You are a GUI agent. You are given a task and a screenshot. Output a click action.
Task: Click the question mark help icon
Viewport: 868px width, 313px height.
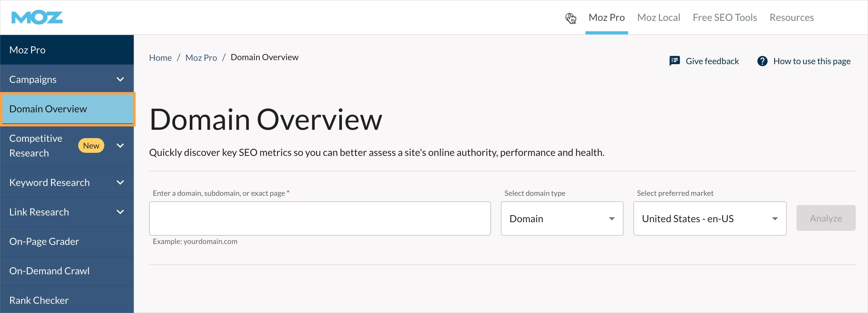(x=762, y=61)
